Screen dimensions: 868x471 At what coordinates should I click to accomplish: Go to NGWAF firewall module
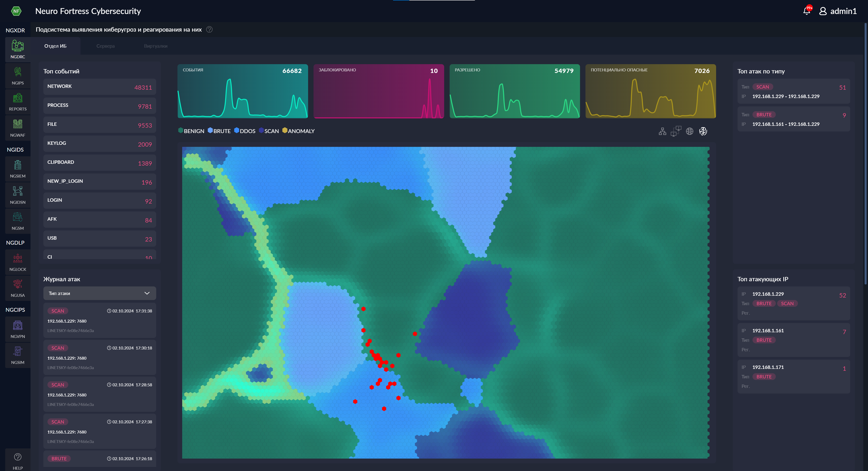tap(18, 128)
